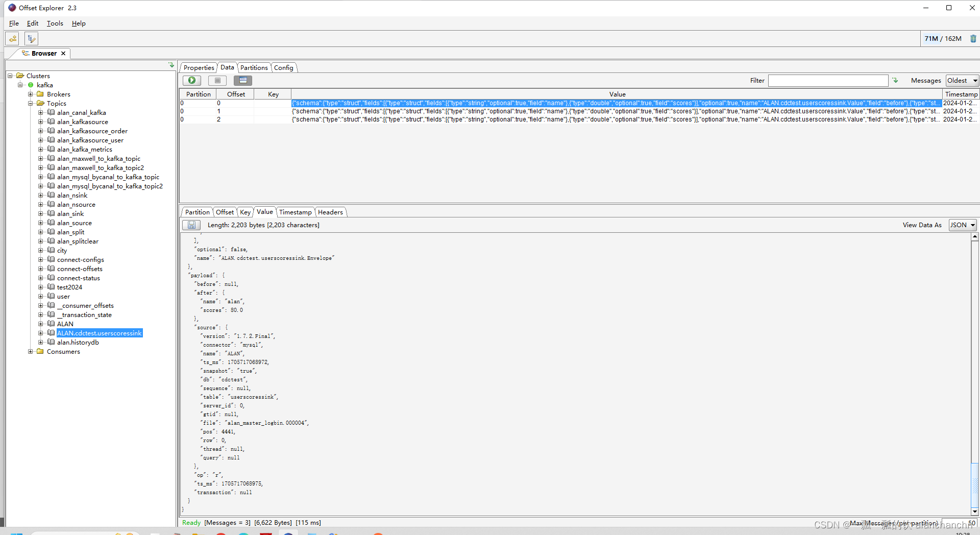Viewport: 980px width, 535px height.
Task: Click the Consumers folder icon
Action: coord(40,352)
